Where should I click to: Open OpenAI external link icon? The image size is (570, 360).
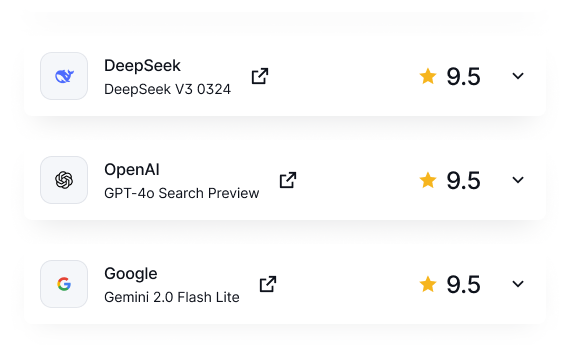288,180
